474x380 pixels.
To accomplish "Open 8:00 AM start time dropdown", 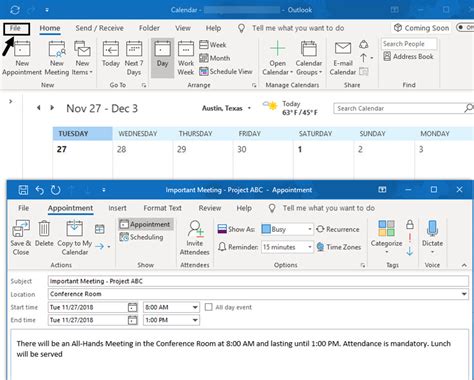I will coord(195,307).
